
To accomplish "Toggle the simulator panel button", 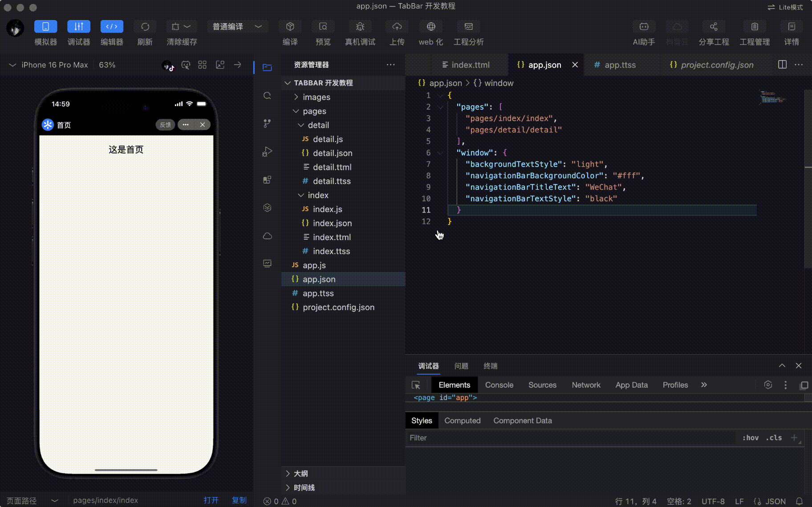I will pyautogui.click(x=46, y=27).
